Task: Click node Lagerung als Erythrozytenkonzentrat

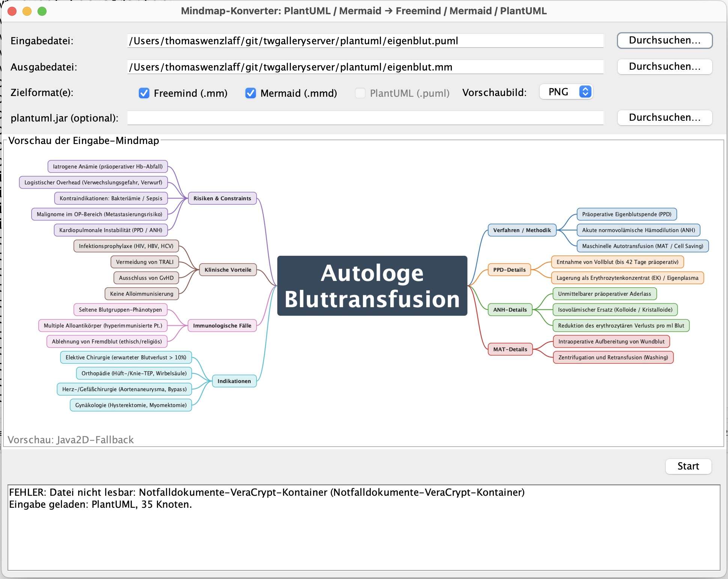Action: (x=627, y=278)
